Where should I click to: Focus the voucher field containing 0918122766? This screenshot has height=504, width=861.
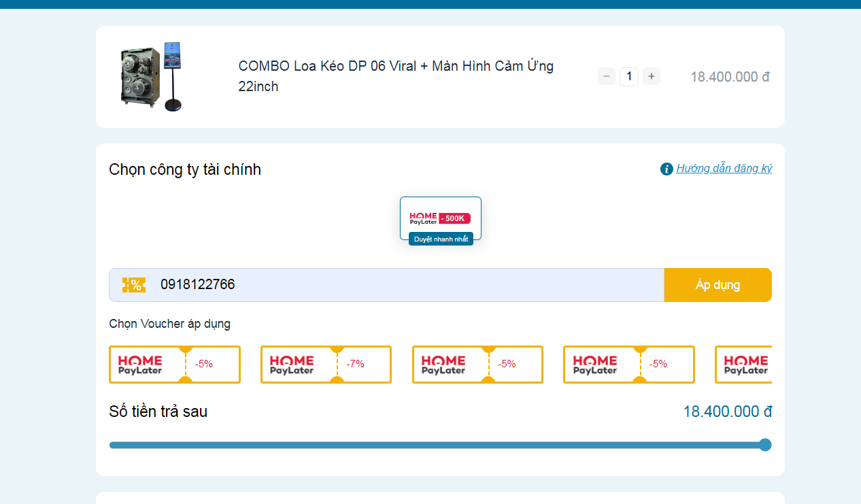(x=408, y=285)
